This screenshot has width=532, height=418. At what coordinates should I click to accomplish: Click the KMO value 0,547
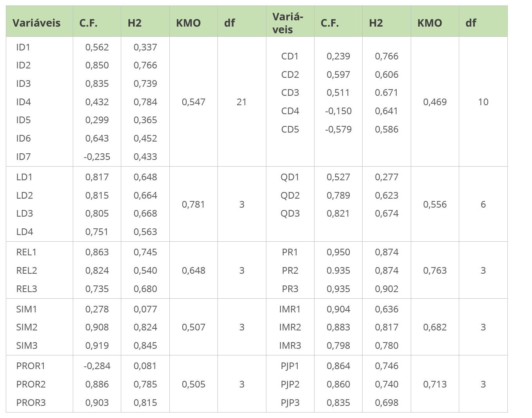pyautogui.click(x=193, y=102)
